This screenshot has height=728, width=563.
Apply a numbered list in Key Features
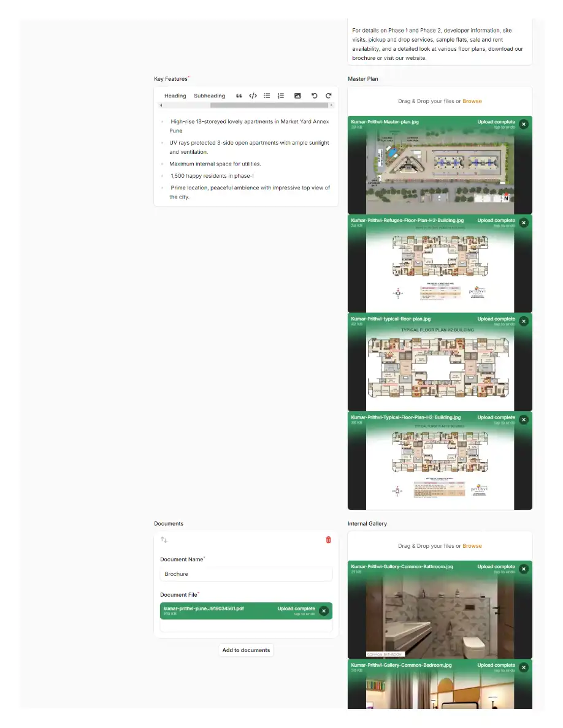(280, 96)
